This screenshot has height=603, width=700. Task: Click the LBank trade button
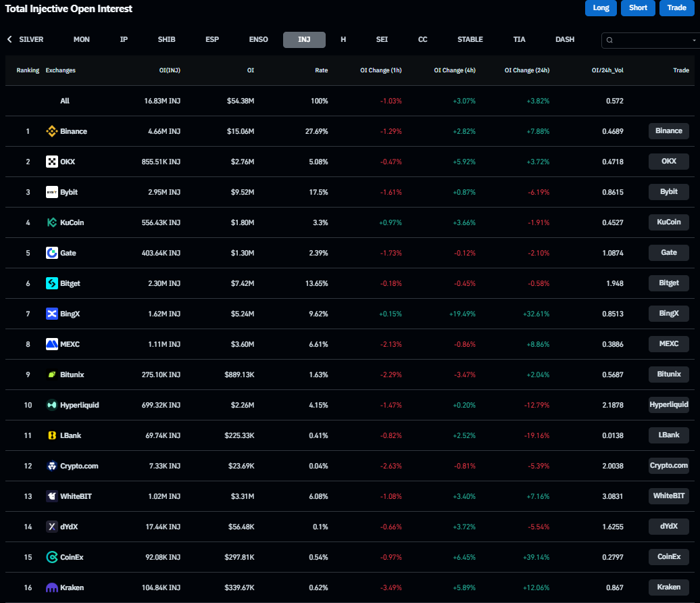[x=669, y=435]
